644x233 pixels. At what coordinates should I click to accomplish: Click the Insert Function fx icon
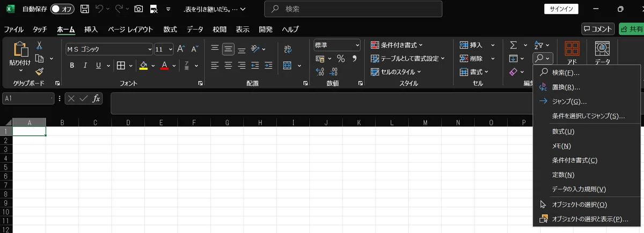click(96, 99)
